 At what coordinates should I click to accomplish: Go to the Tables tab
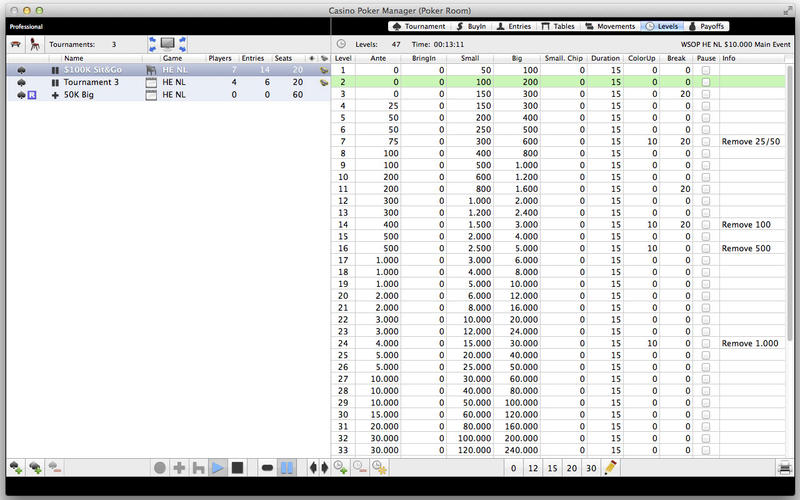pyautogui.click(x=558, y=26)
